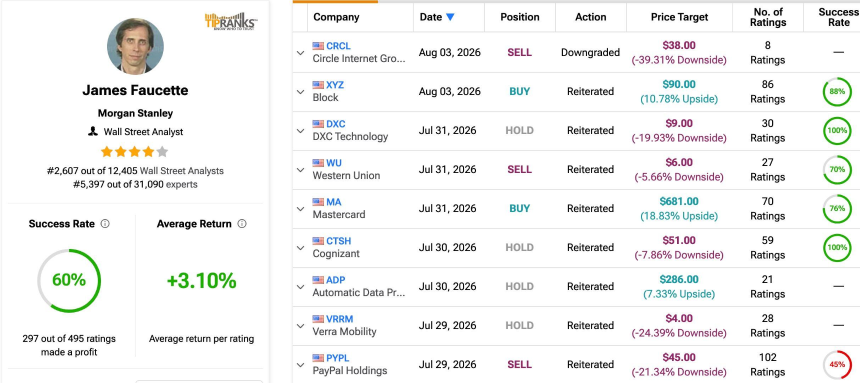This screenshot has width=860, height=383.
Task: Expand the CRCL row chevron
Action: click(x=300, y=53)
